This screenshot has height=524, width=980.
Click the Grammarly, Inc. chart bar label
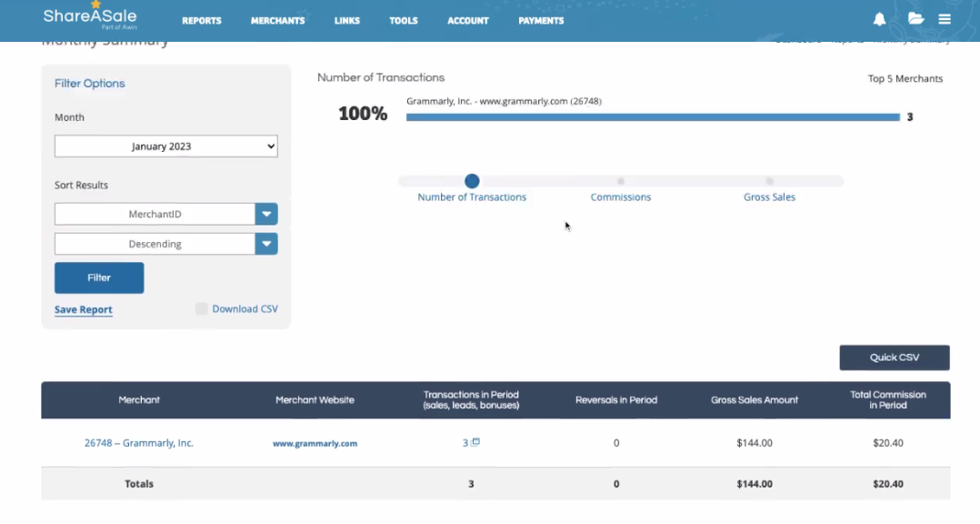tap(504, 101)
